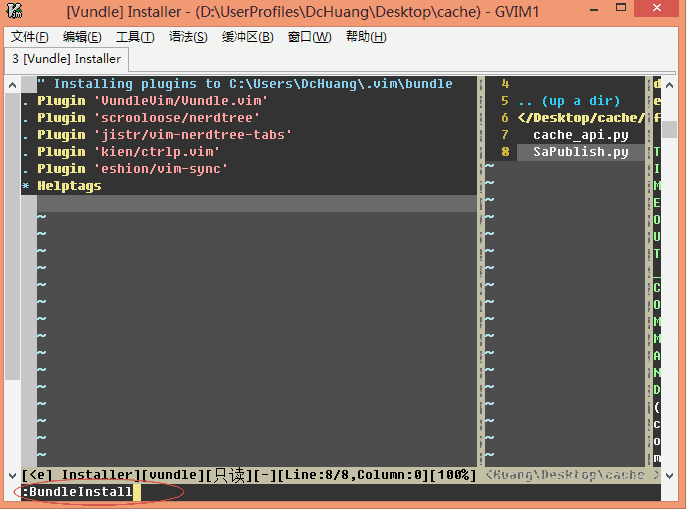The width and height of the screenshot is (687, 509).
Task: Click left scrollbar up arrow
Action: coord(12,85)
